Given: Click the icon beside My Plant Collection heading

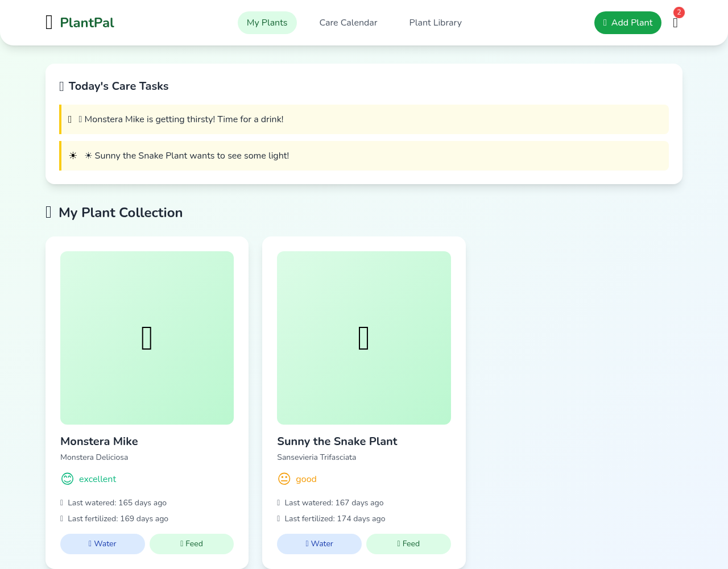Looking at the screenshot, I should pyautogui.click(x=48, y=213).
